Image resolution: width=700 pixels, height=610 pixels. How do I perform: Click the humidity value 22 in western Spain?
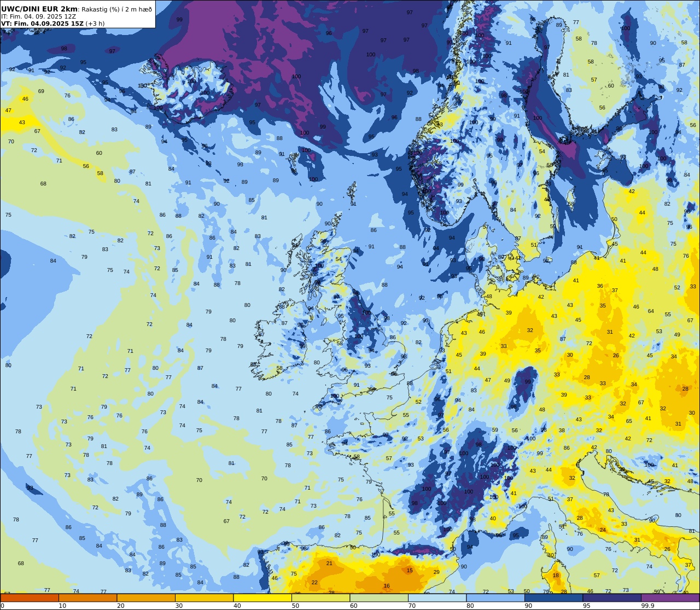(314, 582)
